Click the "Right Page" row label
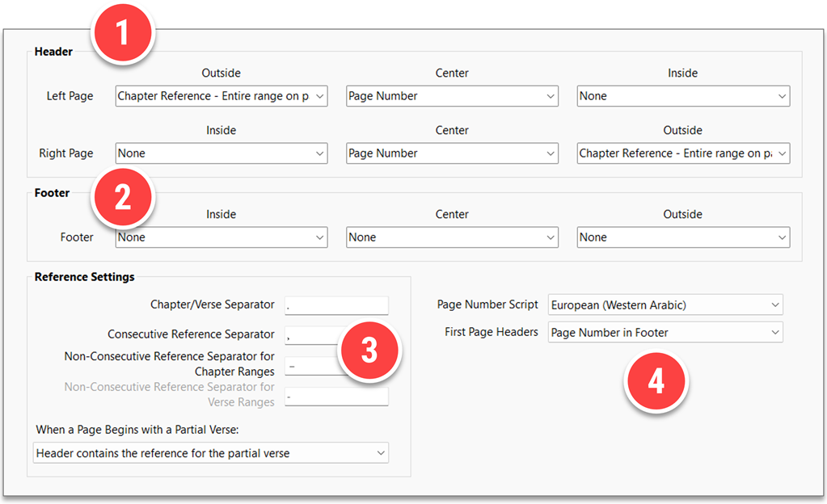Screen dimensions: 827x504 tap(66, 153)
